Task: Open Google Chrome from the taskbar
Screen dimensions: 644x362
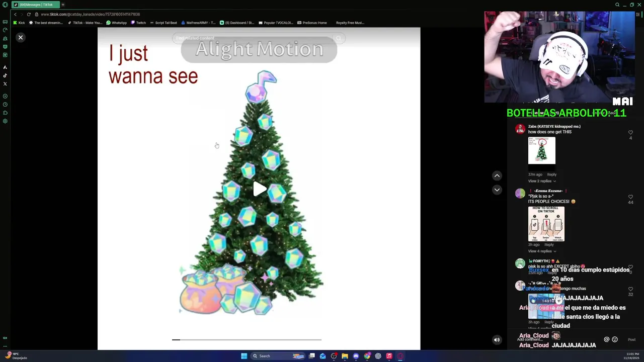Action: click(x=367, y=356)
